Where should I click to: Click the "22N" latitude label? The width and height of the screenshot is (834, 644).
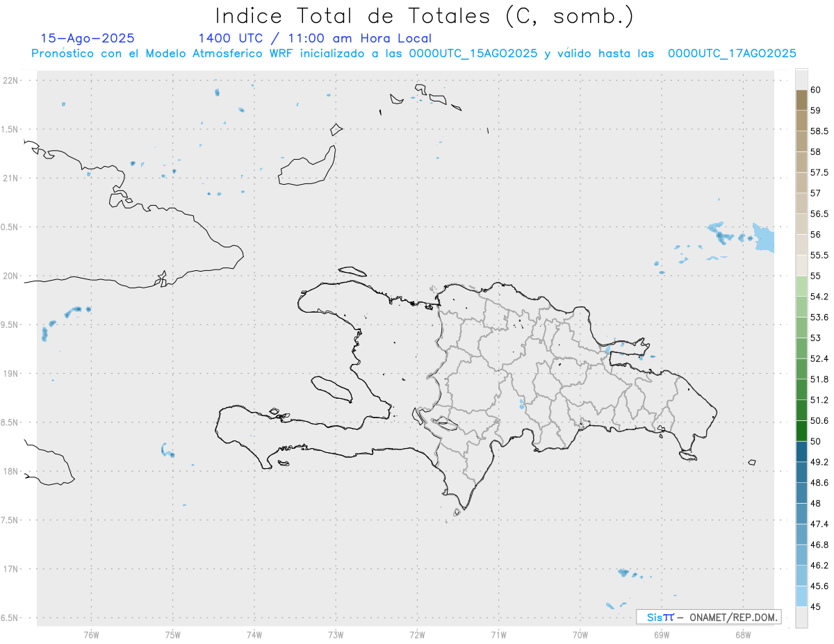coord(12,81)
